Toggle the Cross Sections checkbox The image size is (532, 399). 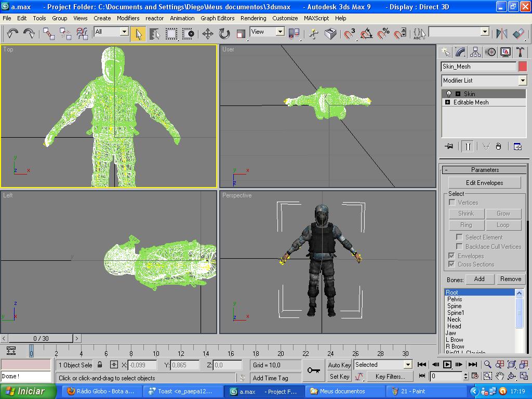pyautogui.click(x=451, y=264)
